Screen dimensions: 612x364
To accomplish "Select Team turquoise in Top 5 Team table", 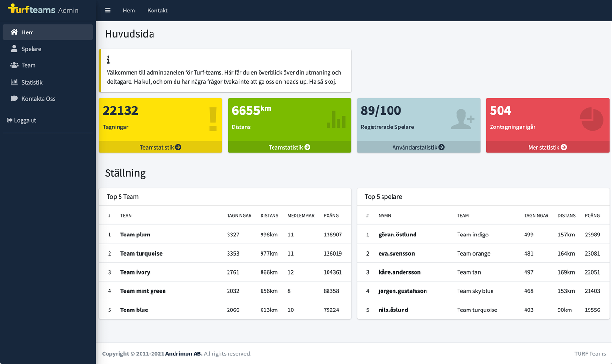I will point(142,253).
